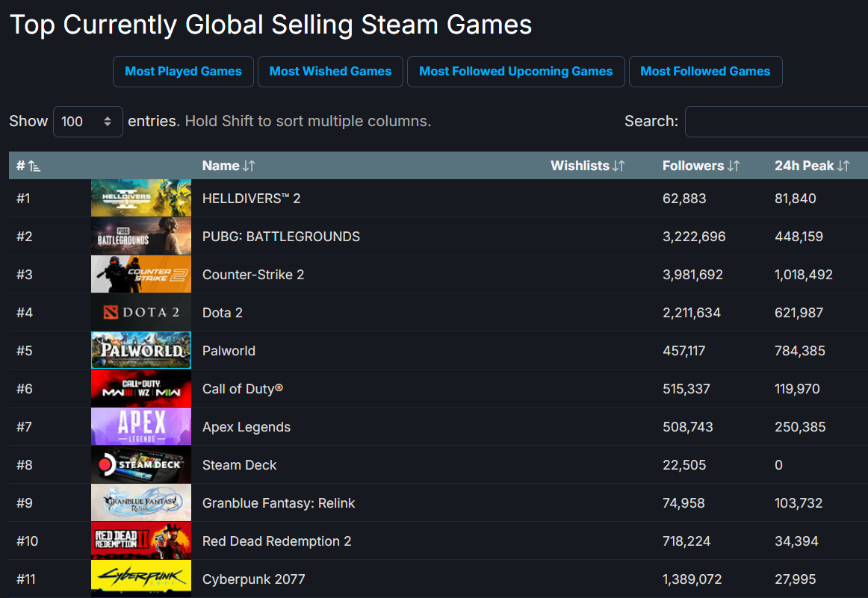
Task: Open the Most Followed Games page
Action: [705, 72]
